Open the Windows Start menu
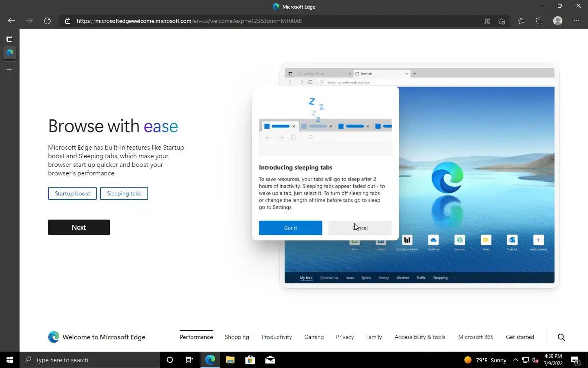This screenshot has height=368, width=588. point(10,360)
